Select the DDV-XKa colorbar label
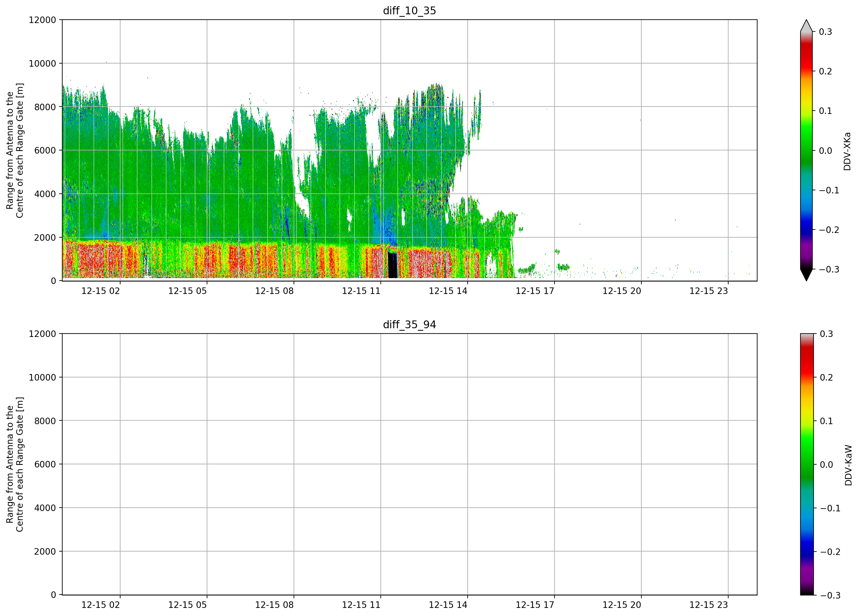This screenshot has width=859, height=616. point(847,151)
